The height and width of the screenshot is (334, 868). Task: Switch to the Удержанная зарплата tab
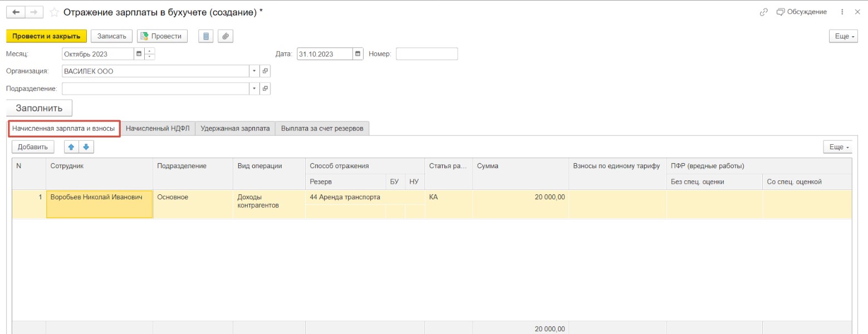(x=235, y=129)
